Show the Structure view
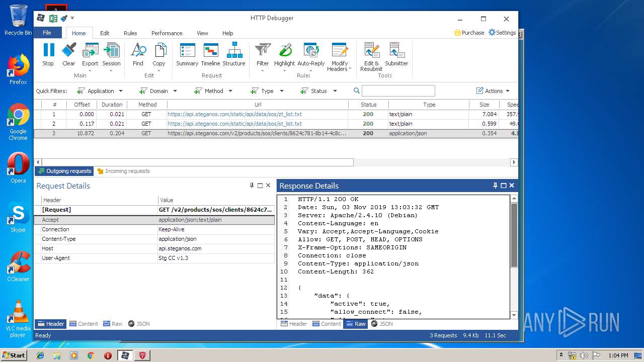 click(234, 54)
